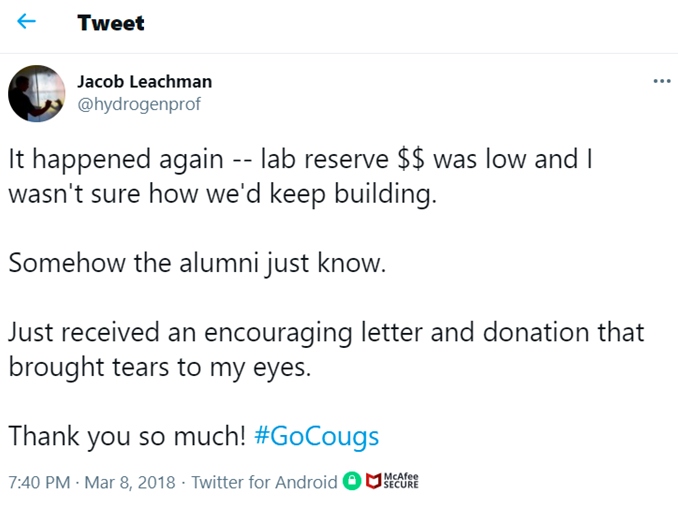Click the Tweet page heading
The height and width of the screenshot is (518, 678).
(111, 22)
